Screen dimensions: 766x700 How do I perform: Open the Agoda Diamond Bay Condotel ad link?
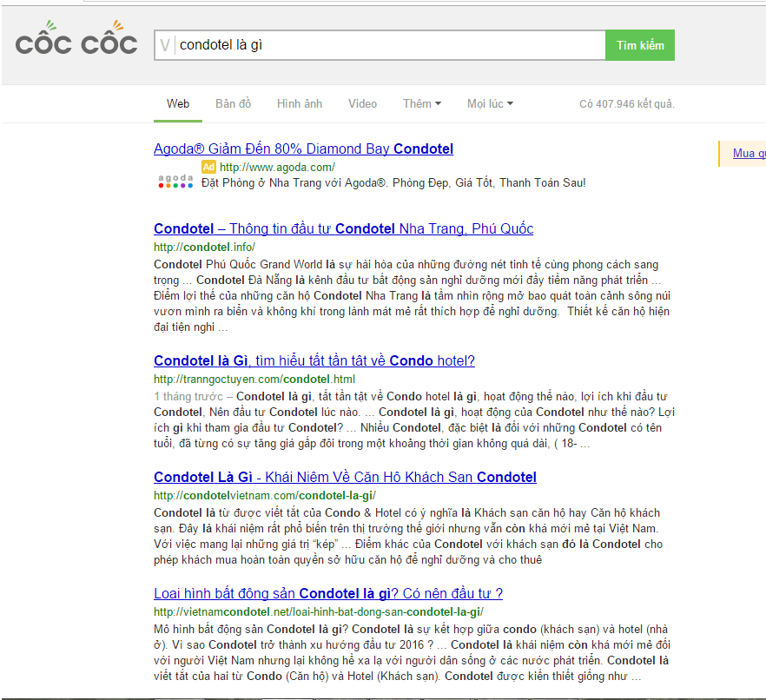click(x=303, y=149)
